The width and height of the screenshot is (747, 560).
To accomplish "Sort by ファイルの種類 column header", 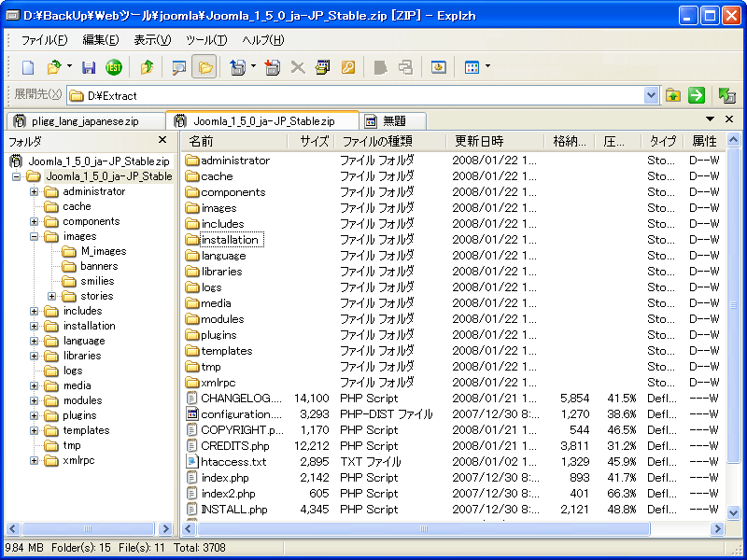I will coord(390,142).
